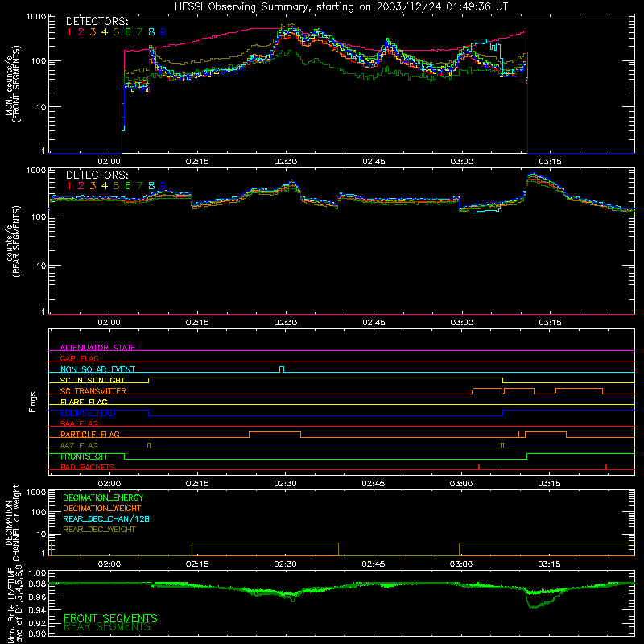
Task: Click the 02:30 tick label under front segments plot
Action: coord(286,162)
